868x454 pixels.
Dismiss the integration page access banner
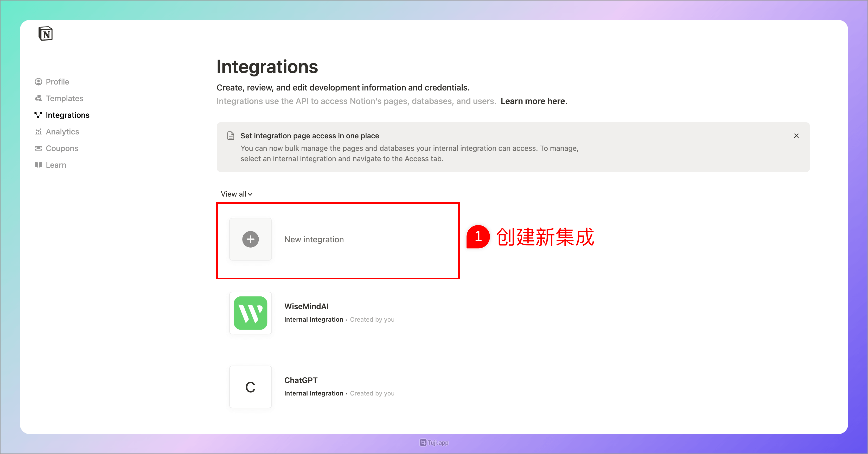pos(796,136)
